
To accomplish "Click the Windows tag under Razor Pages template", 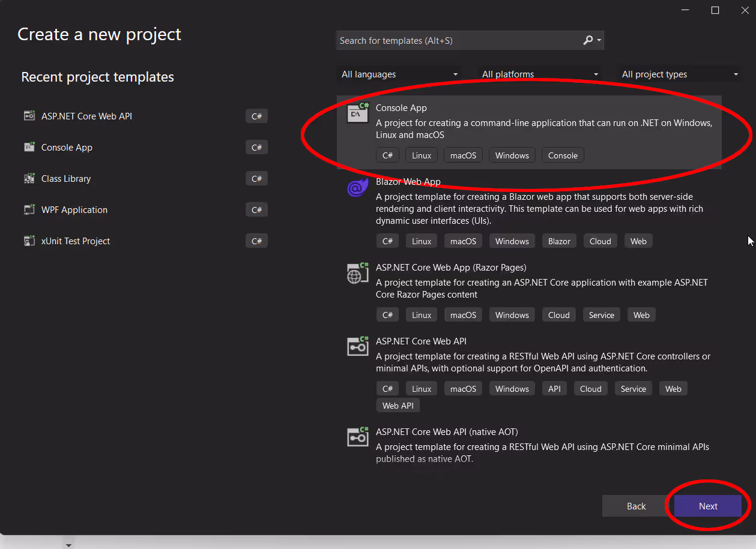I will (x=512, y=315).
